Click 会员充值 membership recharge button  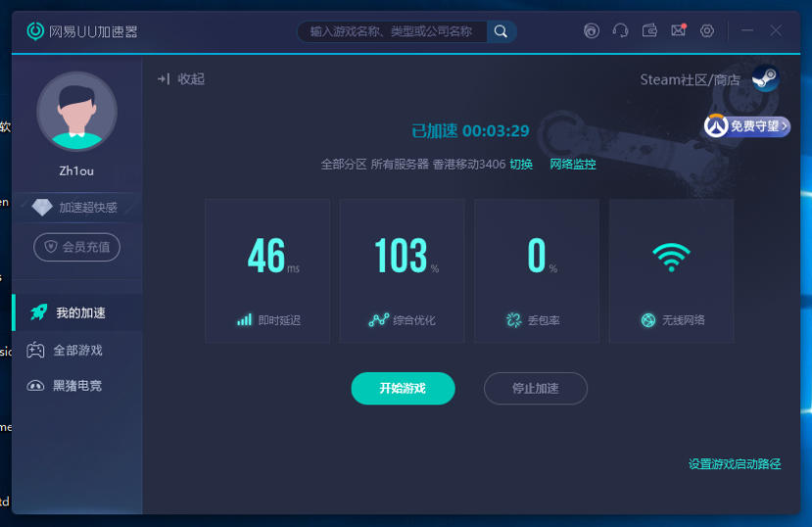click(x=76, y=247)
